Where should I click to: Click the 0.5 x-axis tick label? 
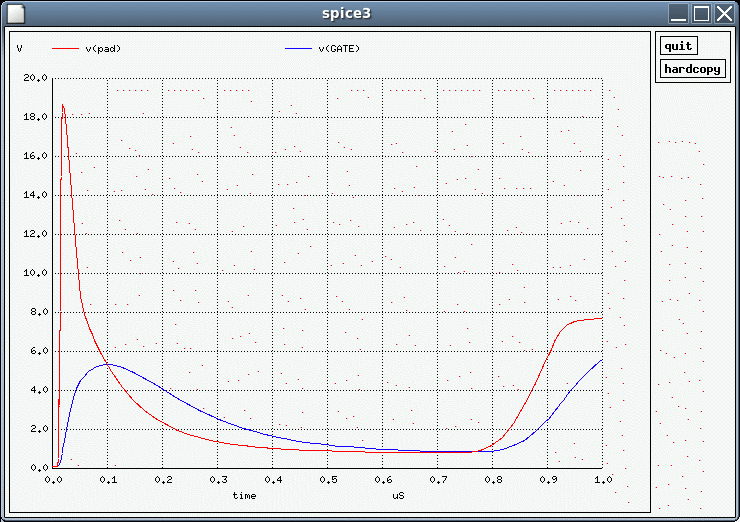pos(327,479)
